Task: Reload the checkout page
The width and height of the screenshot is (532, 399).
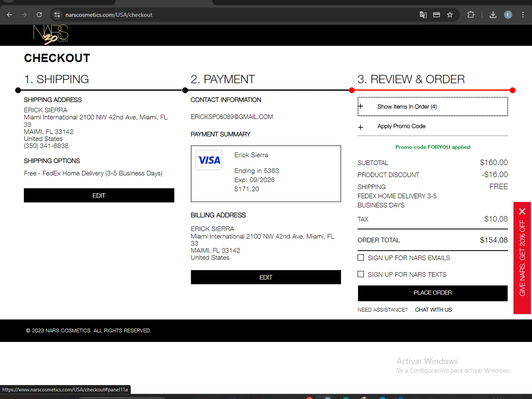Action: (39, 15)
